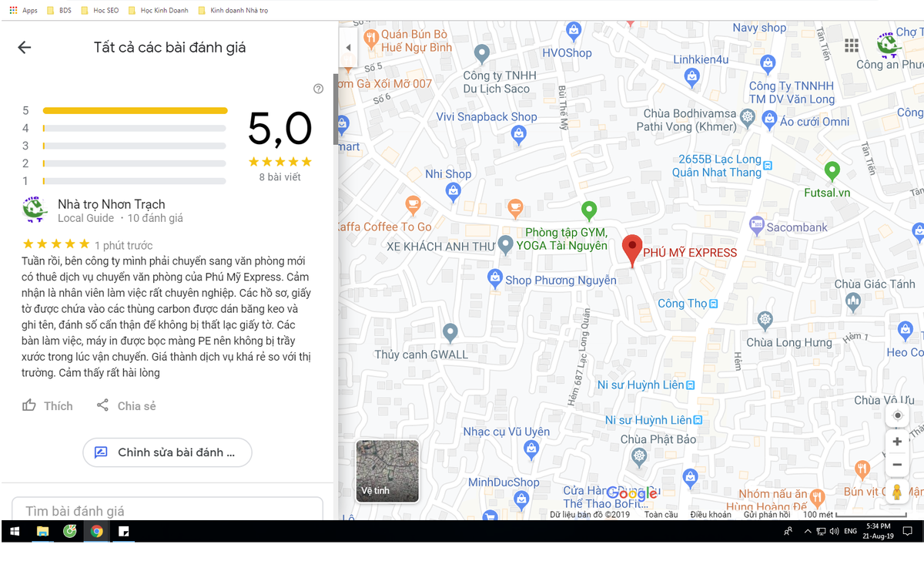The width and height of the screenshot is (924, 578).
Task: Open Nhi Shop marker icon
Action: click(453, 190)
